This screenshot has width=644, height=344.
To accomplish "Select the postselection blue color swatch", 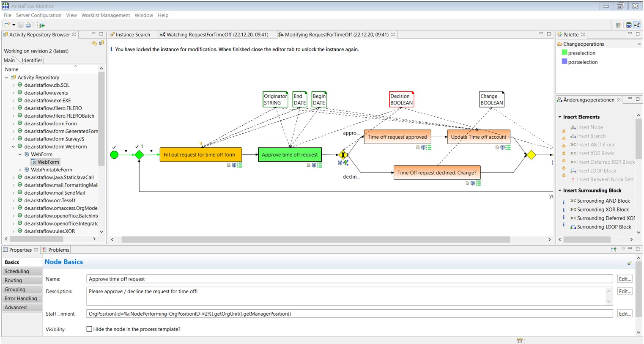I will click(564, 61).
